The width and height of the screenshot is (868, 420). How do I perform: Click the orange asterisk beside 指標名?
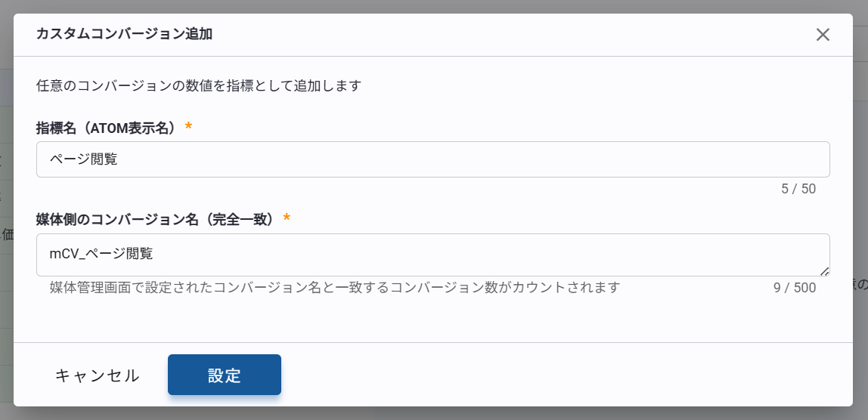188,126
